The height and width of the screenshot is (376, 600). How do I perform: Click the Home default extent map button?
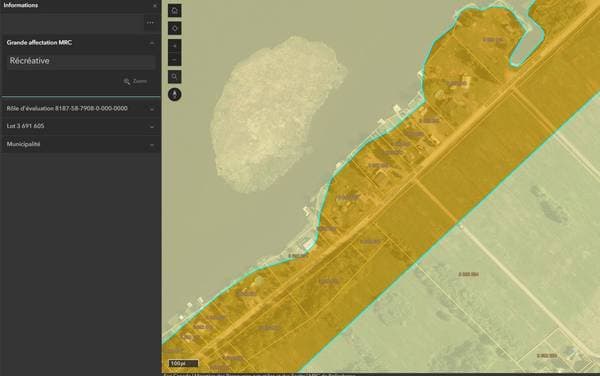coord(174,11)
